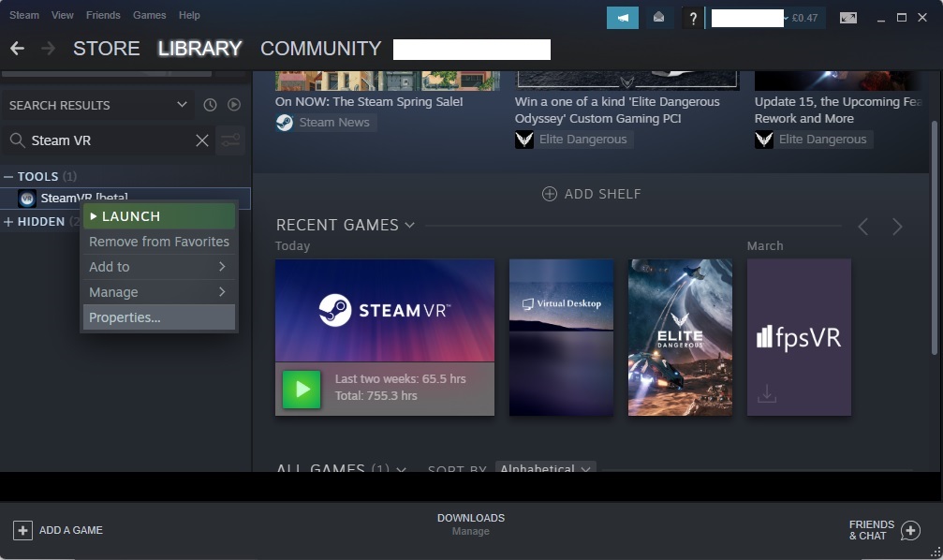Click the ready-to-play filter icon
This screenshot has width=943, height=560.
234,105
